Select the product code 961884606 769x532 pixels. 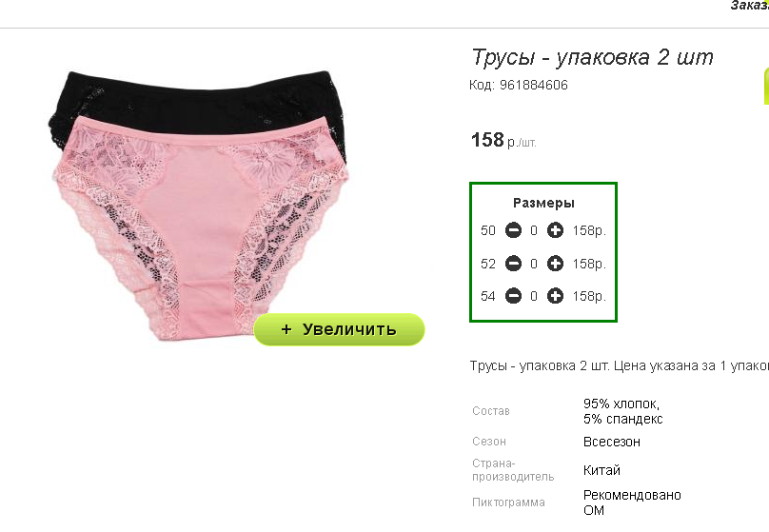click(x=534, y=85)
